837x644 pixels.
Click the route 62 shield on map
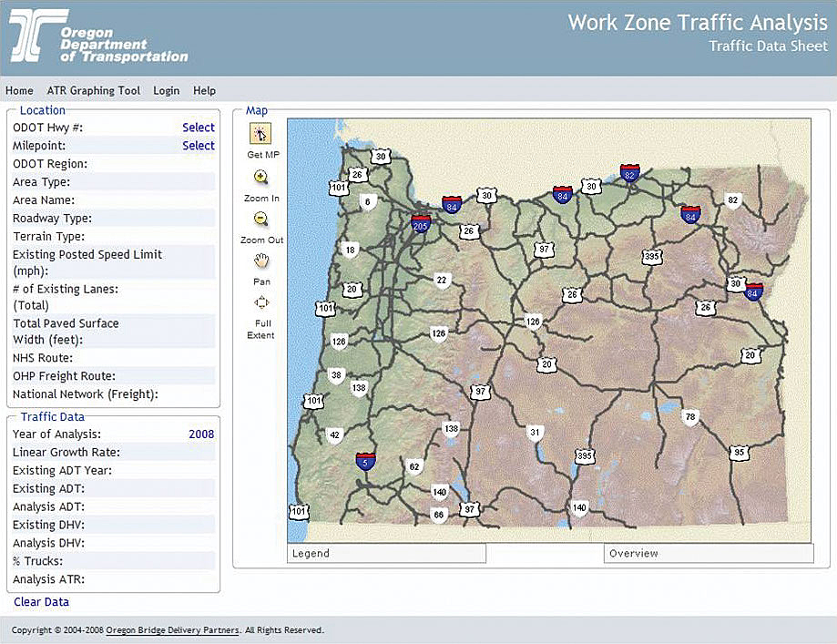tap(414, 467)
